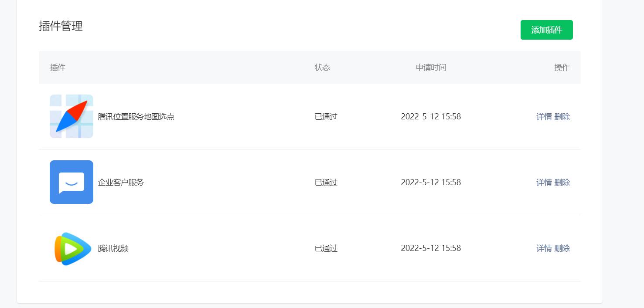Click 删除 in the 企业客户服务 row
The image size is (644, 308).
[x=562, y=183]
